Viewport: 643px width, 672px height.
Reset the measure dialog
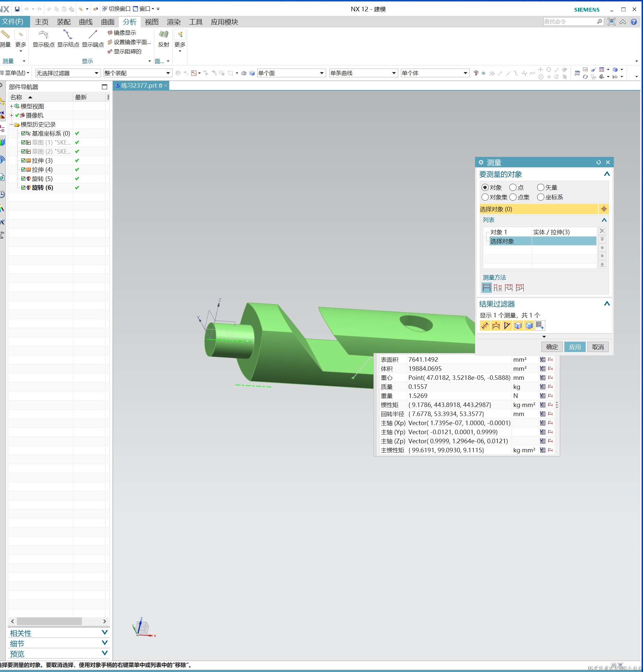[x=598, y=162]
